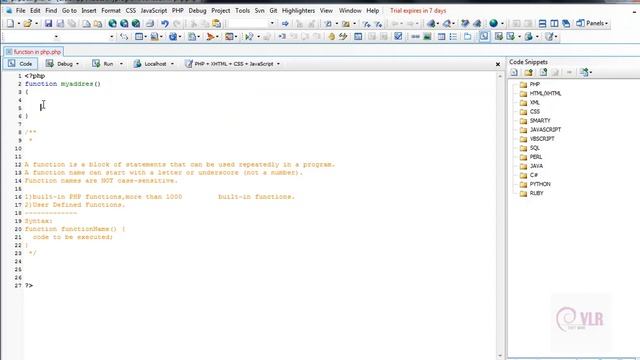Close the editor with the X button
Image resolution: width=640 pixels, height=360 pixels.
(498, 64)
